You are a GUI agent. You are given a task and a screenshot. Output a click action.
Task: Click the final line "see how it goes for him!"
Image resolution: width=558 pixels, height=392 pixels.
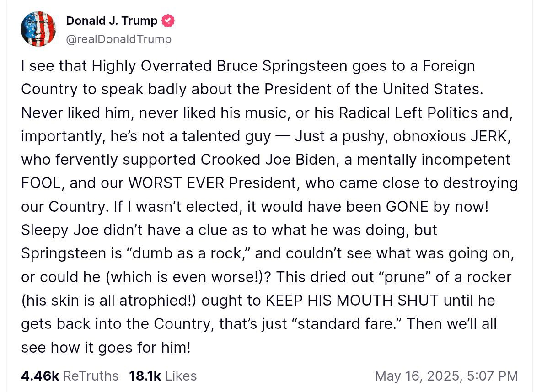tap(106, 348)
